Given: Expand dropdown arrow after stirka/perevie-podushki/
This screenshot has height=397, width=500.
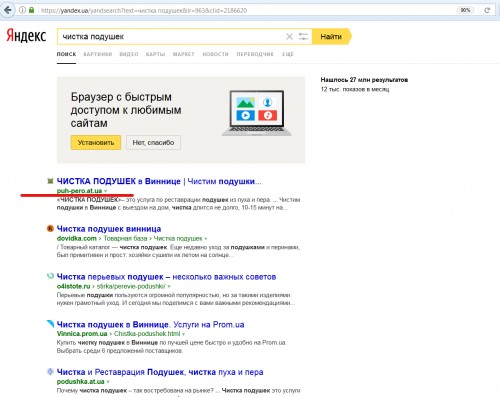Looking at the screenshot, I should (169, 286).
